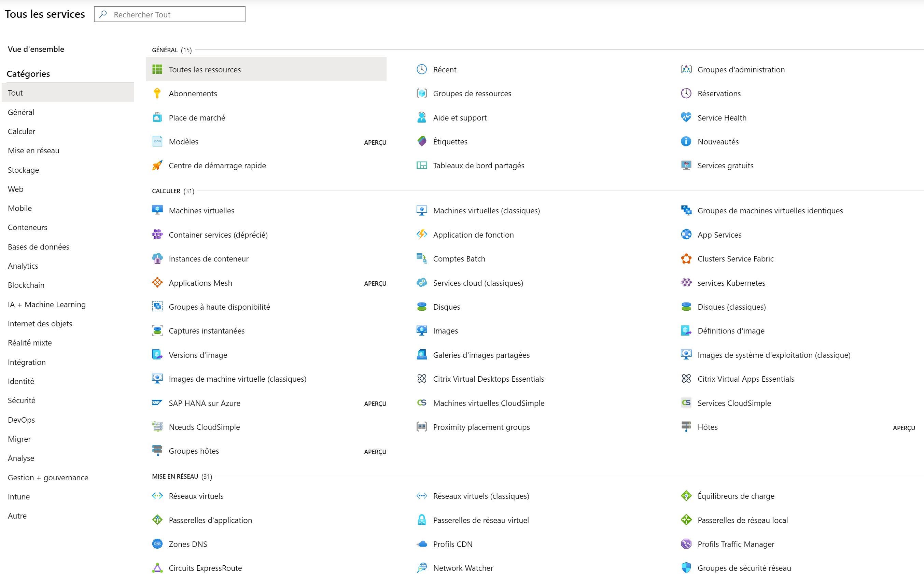The width and height of the screenshot is (924, 579).
Task: Open Tableaux de bord partagés link
Action: pos(479,166)
